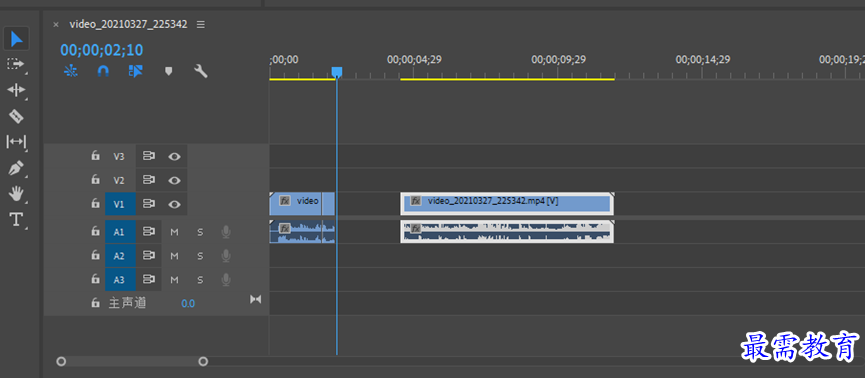
Task: Select the highlighted audio clip on A1
Action: coord(507,232)
